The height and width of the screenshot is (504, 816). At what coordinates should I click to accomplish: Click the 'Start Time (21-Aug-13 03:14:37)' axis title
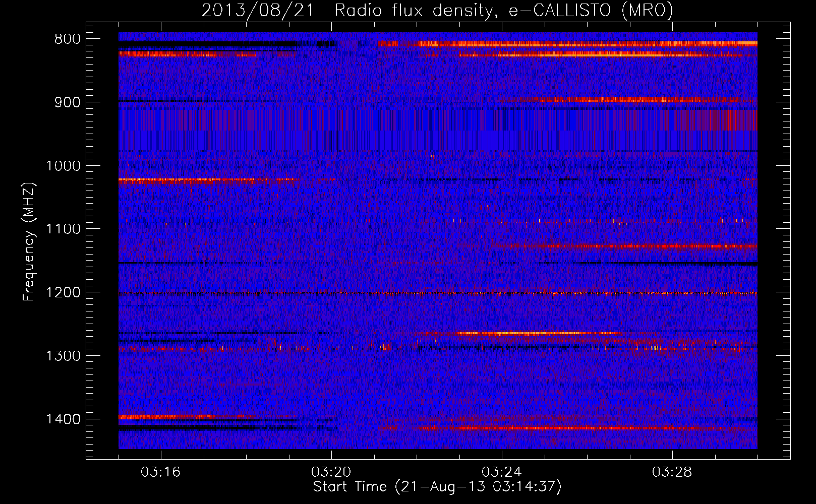point(437,487)
